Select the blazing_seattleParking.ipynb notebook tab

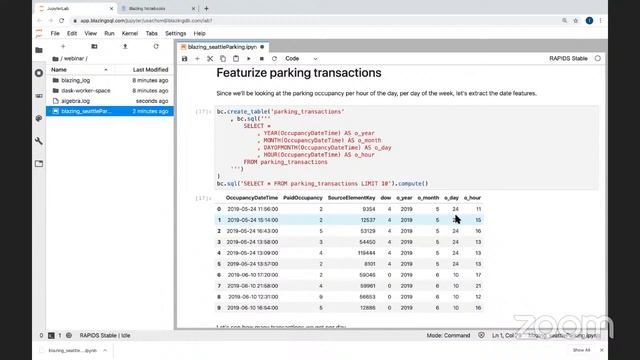222,47
